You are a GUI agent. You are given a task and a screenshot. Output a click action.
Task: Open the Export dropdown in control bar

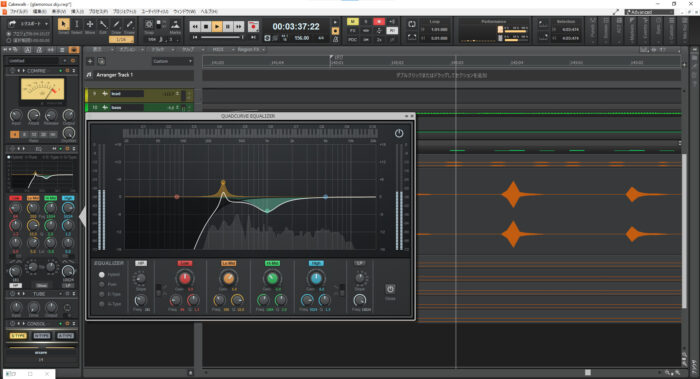click(30, 24)
